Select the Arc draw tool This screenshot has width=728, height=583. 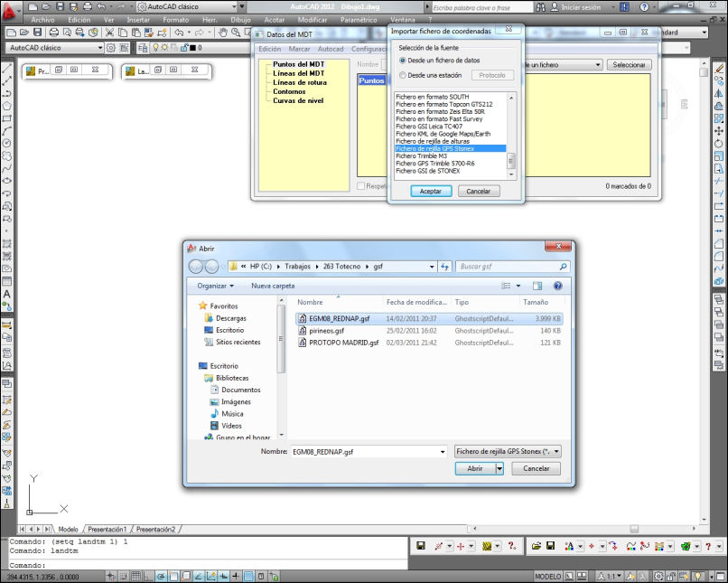coord(7,131)
